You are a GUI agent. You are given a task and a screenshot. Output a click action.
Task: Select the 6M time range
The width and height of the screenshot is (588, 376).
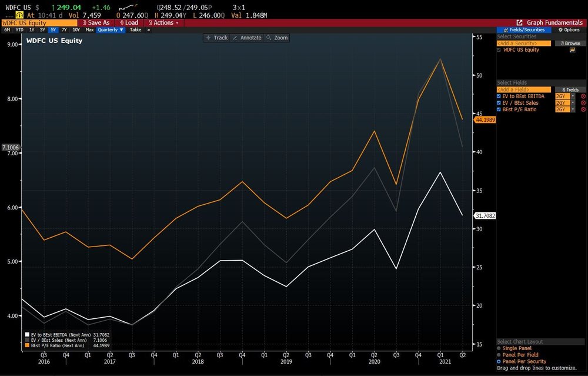click(x=7, y=29)
